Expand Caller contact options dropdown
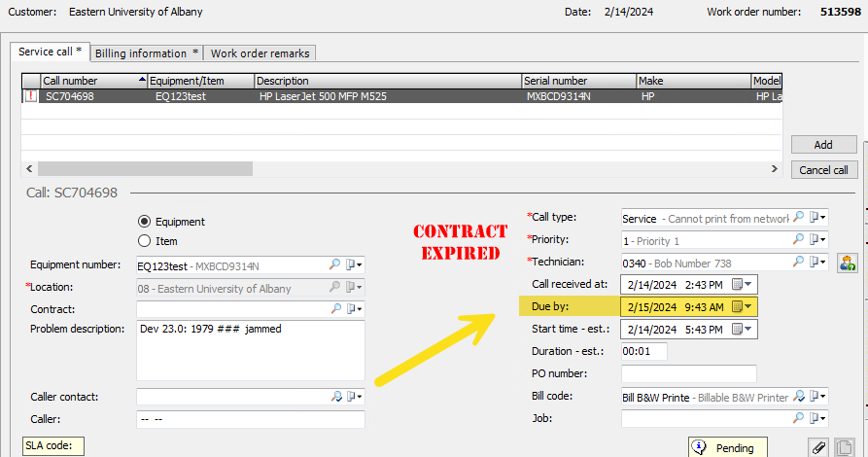 point(354,397)
